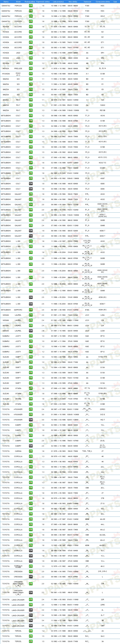Click the Nadwozie column header
The height and width of the screenshot is (644, 120).
pyautogui.click(x=87, y=2)
